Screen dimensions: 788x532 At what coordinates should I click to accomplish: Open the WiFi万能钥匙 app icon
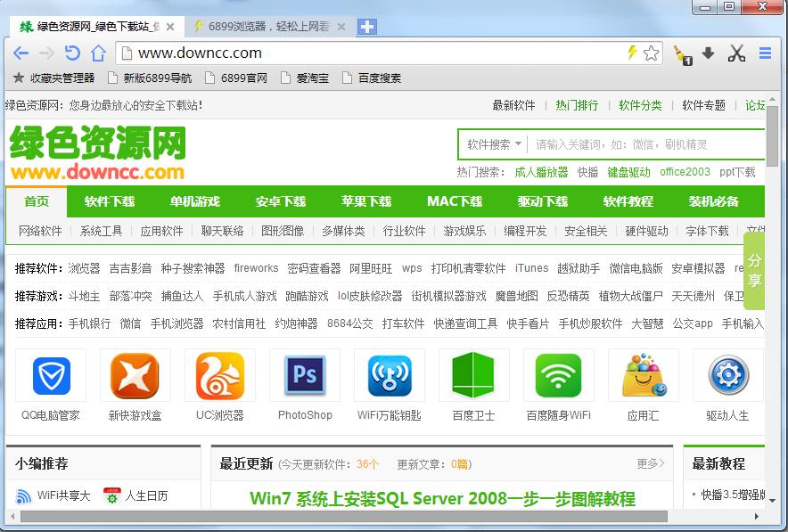point(390,375)
